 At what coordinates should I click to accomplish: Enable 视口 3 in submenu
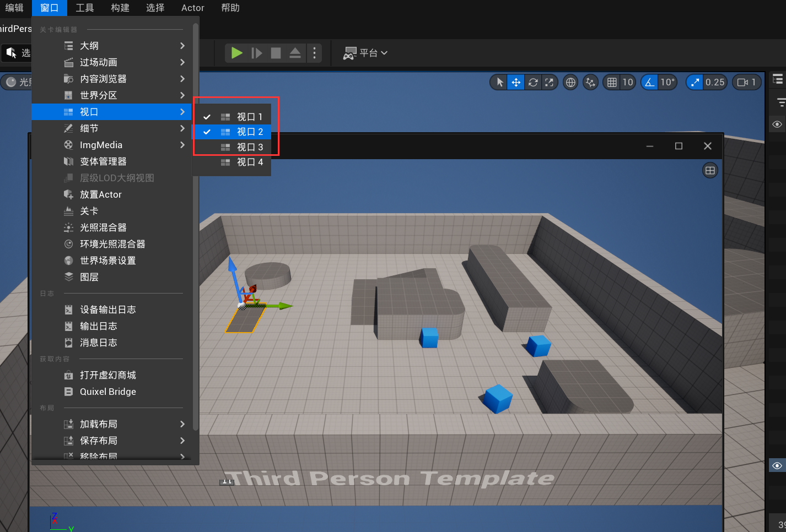232,147
